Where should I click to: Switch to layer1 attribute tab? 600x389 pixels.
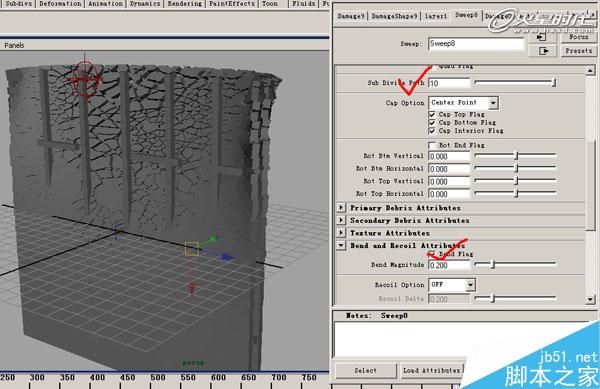point(436,16)
